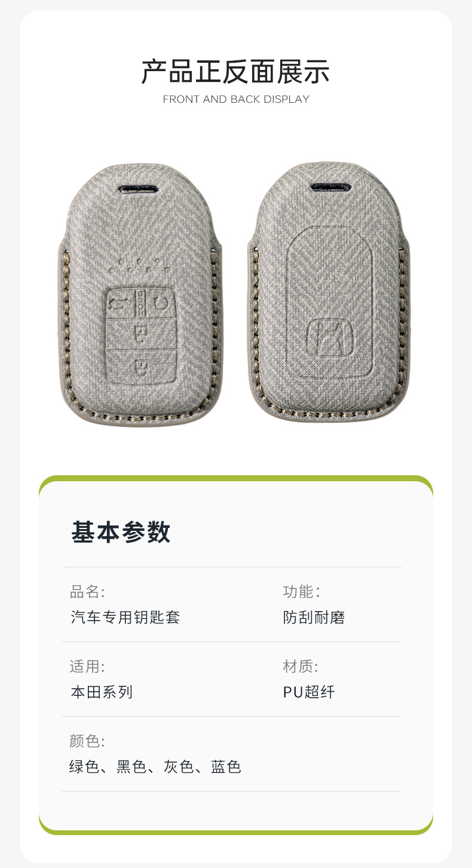Click the 防刮耐磨 function value
472x868 pixels.
point(314,618)
